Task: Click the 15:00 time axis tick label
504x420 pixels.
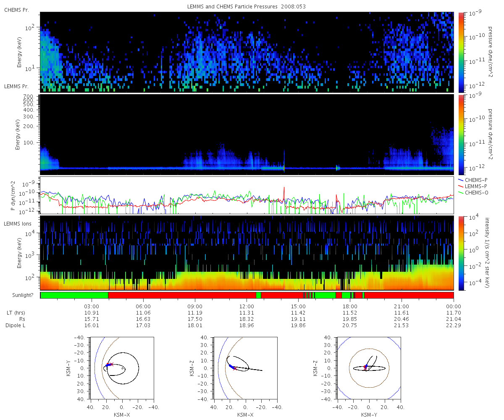Action: coord(298,306)
